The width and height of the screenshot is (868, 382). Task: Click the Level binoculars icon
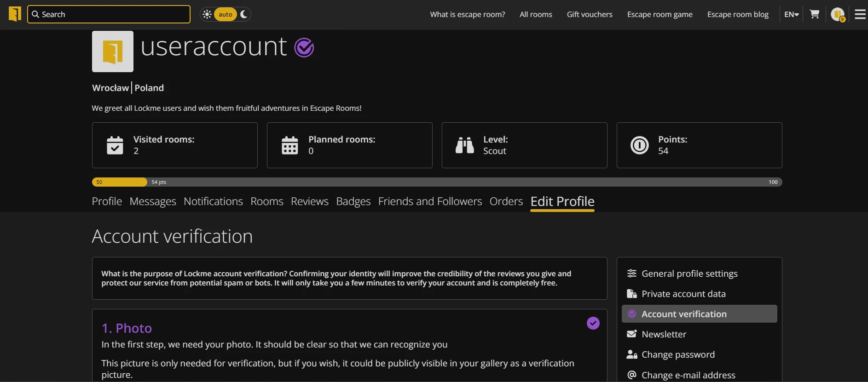tap(464, 145)
